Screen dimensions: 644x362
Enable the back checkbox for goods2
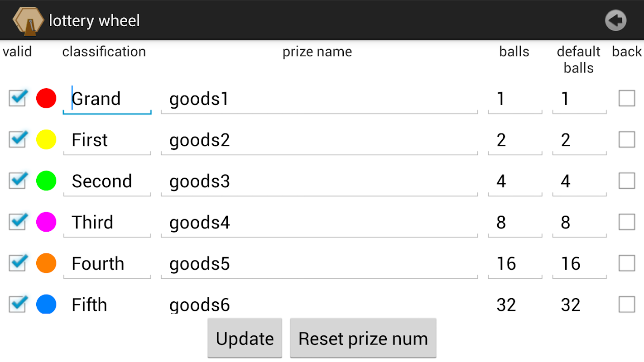[627, 139]
